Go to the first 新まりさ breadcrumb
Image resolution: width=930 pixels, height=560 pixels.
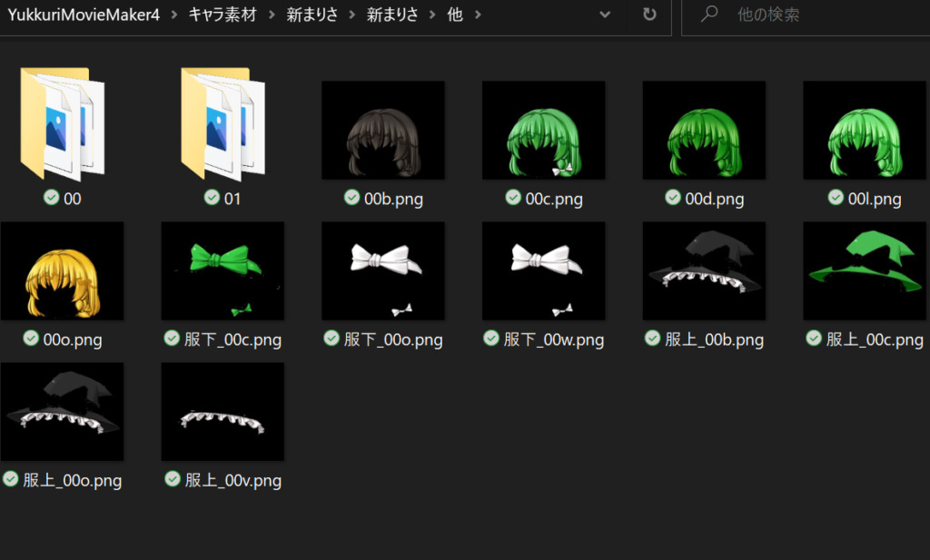pyautogui.click(x=312, y=15)
